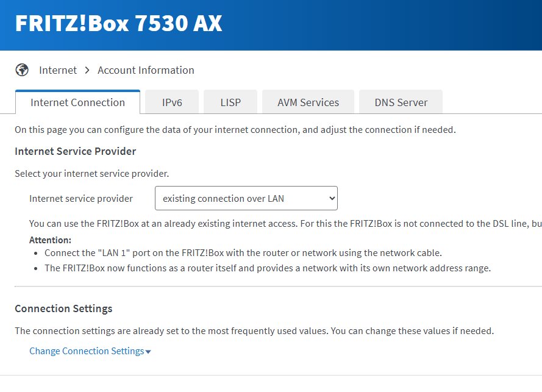
Task: Switch to the AVM Services tab
Action: point(308,102)
